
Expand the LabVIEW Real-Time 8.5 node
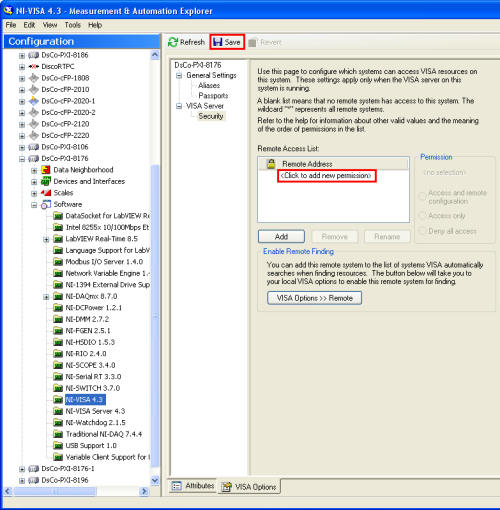tap(46, 239)
